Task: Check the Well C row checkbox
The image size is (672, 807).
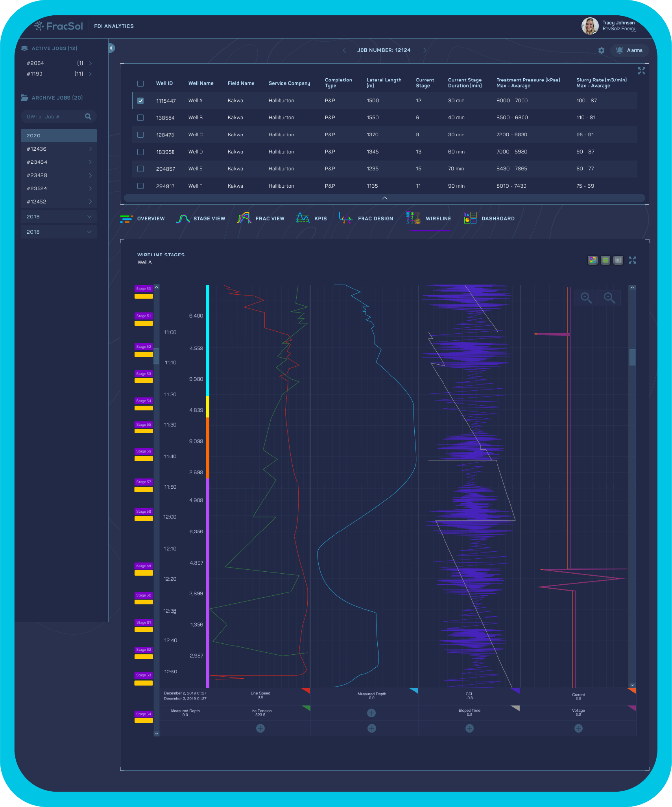Action: [x=140, y=135]
